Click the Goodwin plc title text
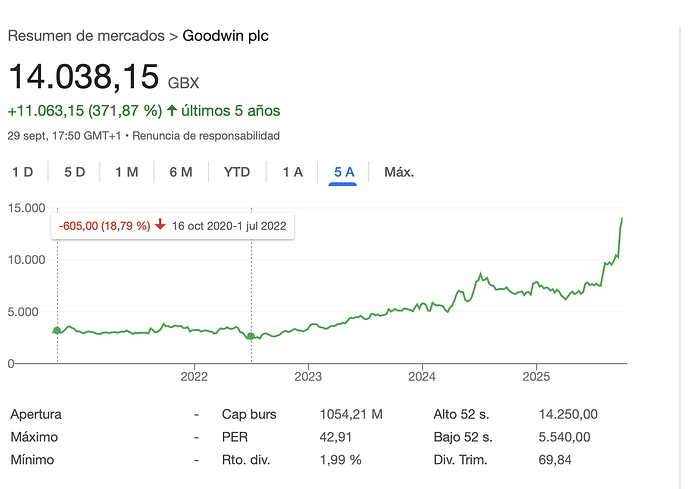The width and height of the screenshot is (690, 489). click(x=225, y=36)
